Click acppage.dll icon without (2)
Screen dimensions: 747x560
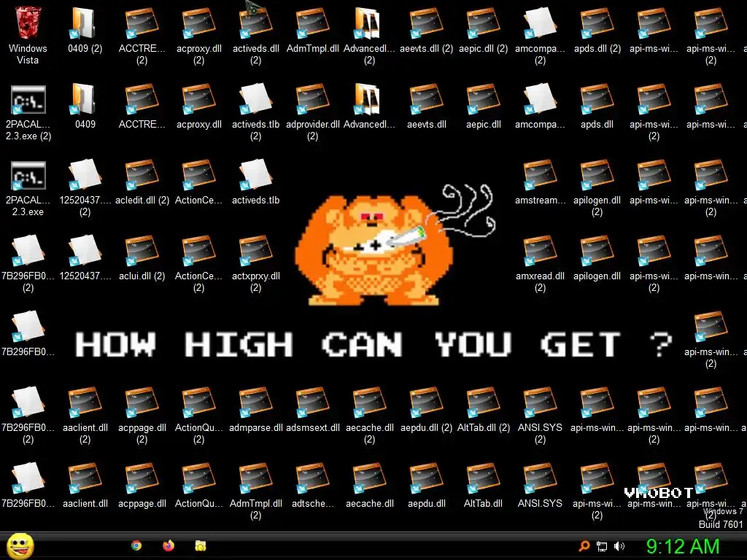pyautogui.click(x=142, y=478)
